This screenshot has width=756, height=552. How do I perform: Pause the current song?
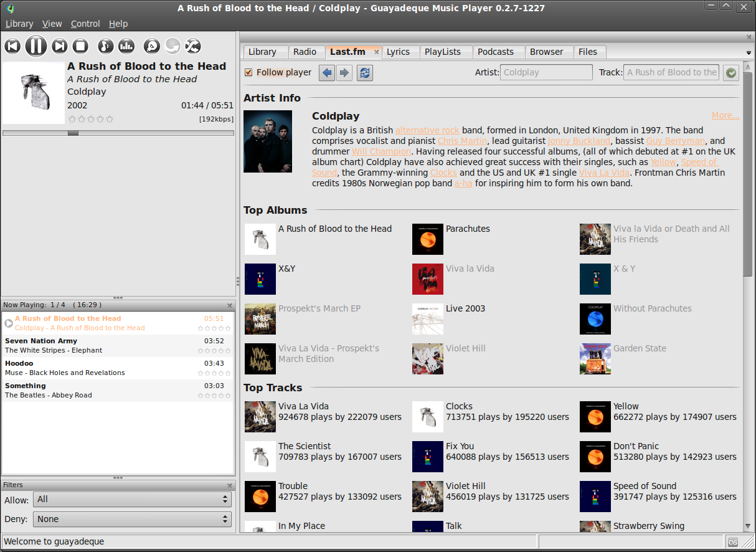tap(36, 45)
